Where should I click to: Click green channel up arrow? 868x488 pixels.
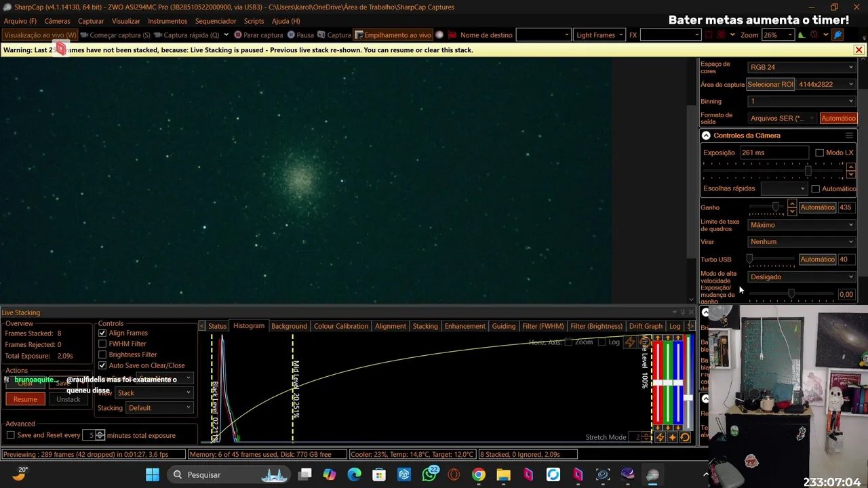pos(668,339)
